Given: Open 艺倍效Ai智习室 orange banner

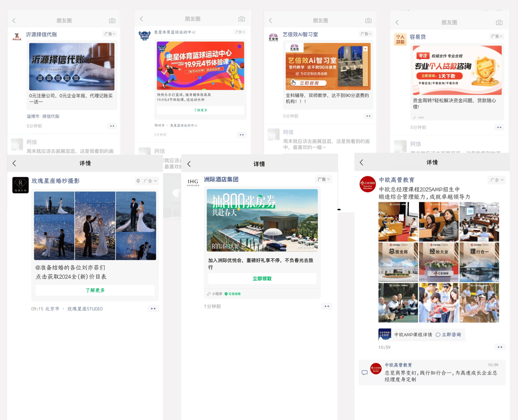Looking at the screenshot, I should [x=328, y=66].
